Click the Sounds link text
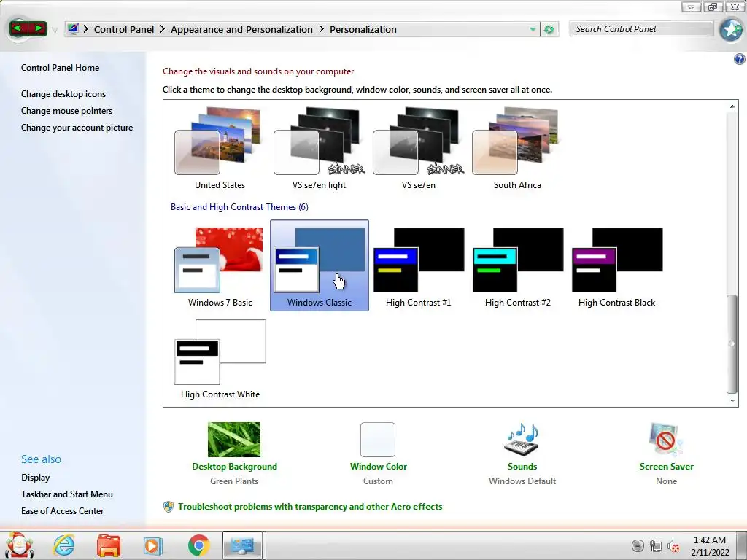 522,467
